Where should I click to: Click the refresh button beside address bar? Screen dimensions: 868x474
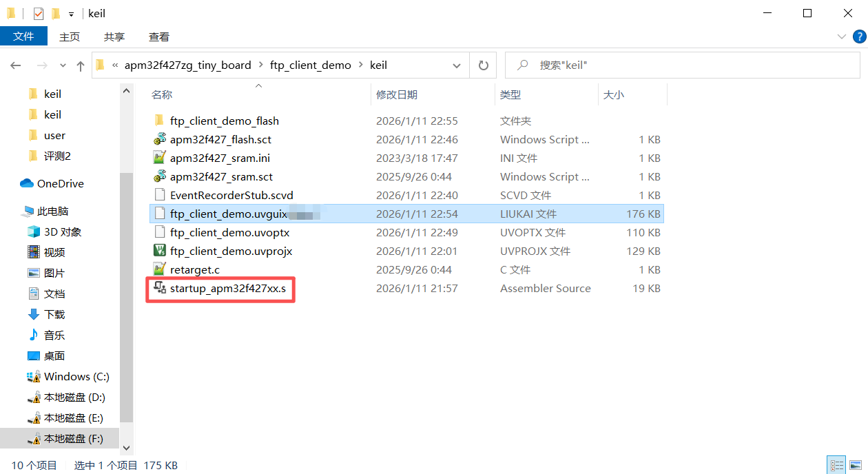[484, 65]
